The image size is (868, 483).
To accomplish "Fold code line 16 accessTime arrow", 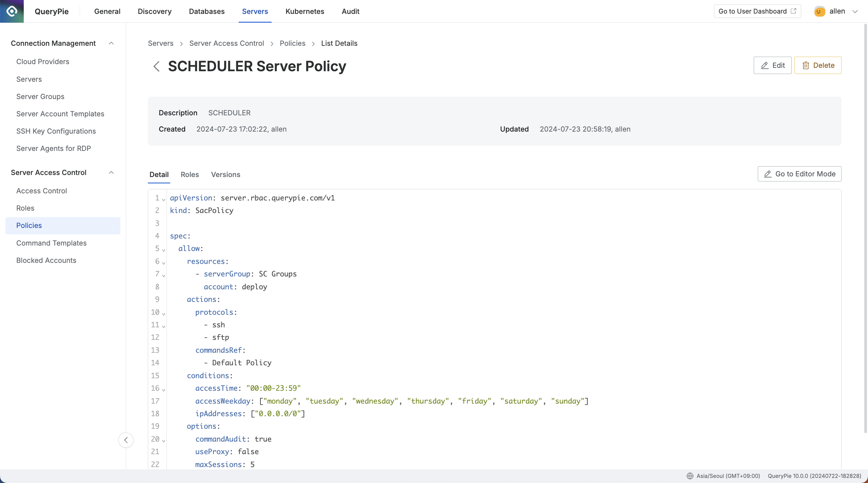I will 163,390.
